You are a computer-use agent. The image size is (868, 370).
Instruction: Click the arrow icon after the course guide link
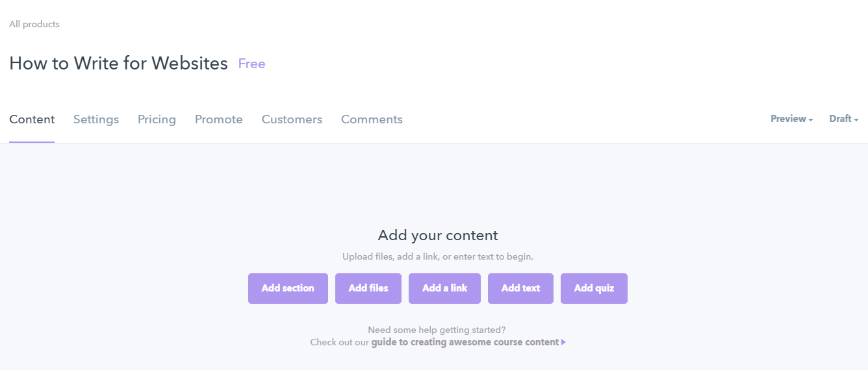563,342
